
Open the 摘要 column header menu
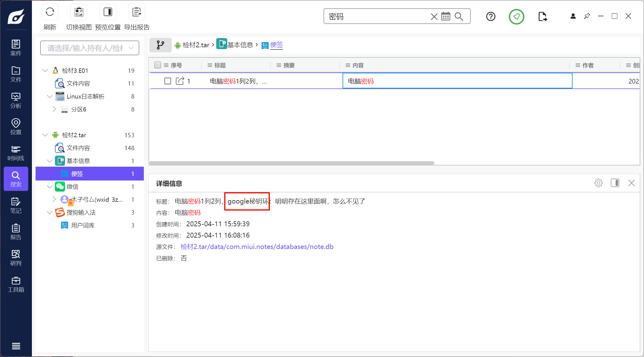tap(279, 65)
